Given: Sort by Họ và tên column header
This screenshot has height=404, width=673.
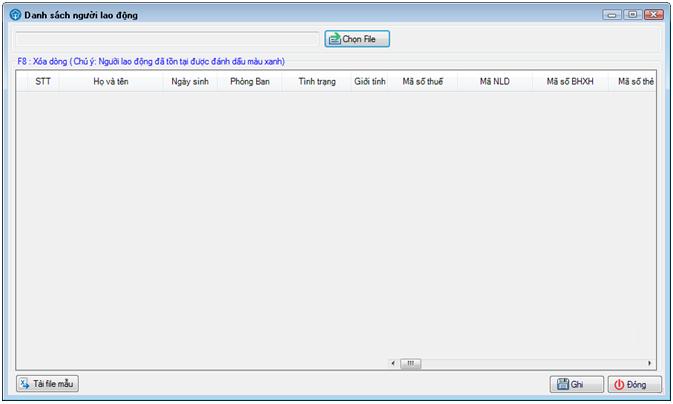Looking at the screenshot, I should [111, 81].
